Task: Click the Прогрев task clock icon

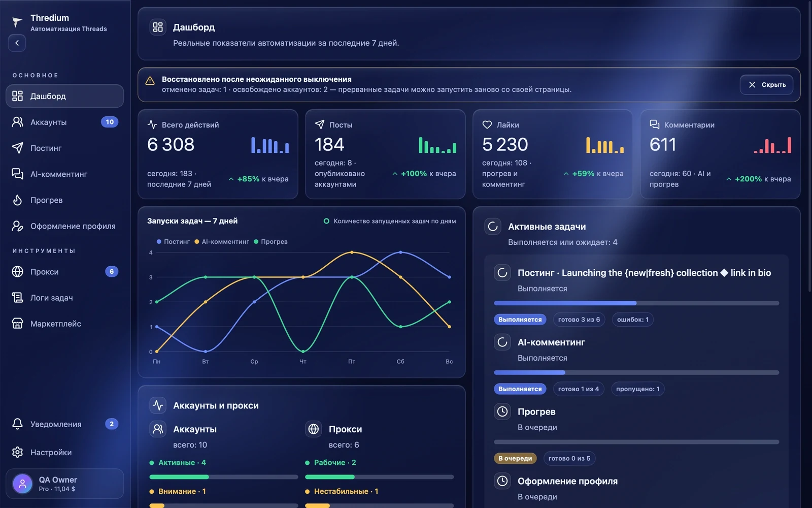Action: point(502,411)
